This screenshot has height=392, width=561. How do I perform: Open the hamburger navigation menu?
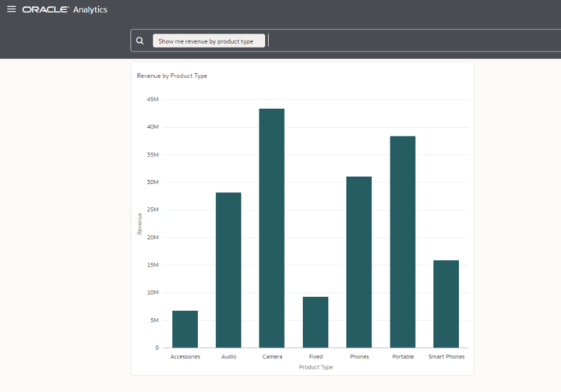click(11, 9)
